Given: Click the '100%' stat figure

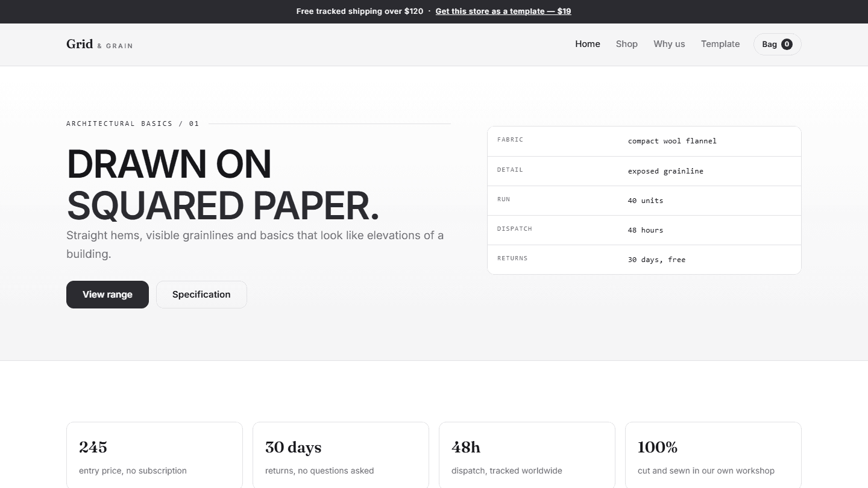Looking at the screenshot, I should (658, 447).
